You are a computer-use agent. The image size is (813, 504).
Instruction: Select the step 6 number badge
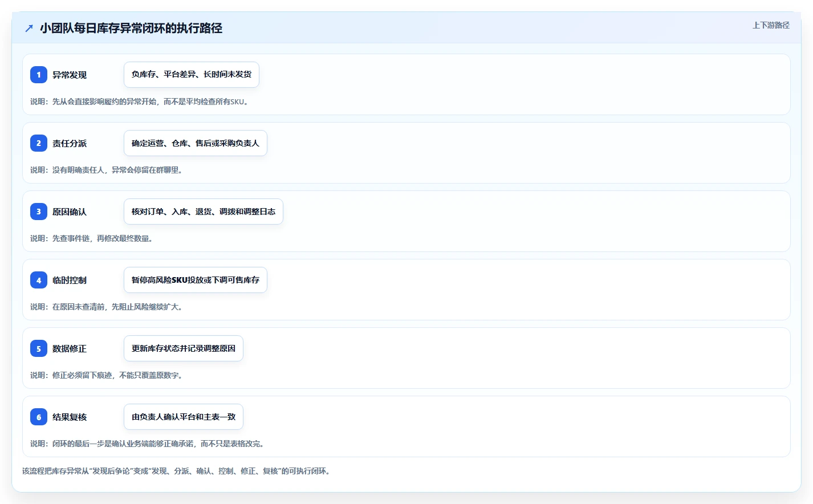tap(39, 417)
